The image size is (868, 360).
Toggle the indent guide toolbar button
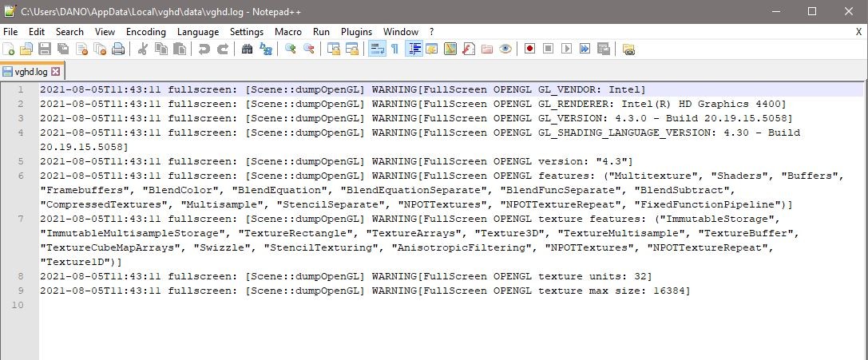click(414, 49)
